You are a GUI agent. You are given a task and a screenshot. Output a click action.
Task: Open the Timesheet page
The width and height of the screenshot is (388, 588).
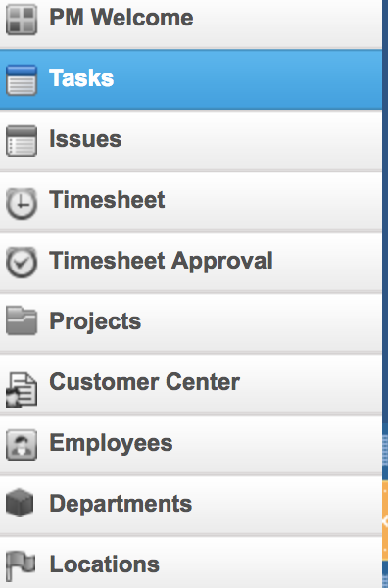(191, 201)
